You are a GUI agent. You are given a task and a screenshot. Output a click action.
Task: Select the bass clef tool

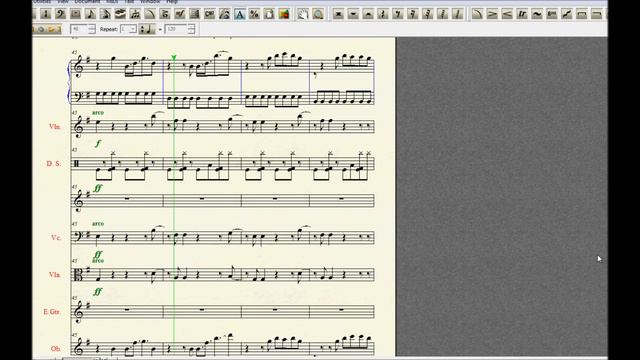click(x=60, y=14)
